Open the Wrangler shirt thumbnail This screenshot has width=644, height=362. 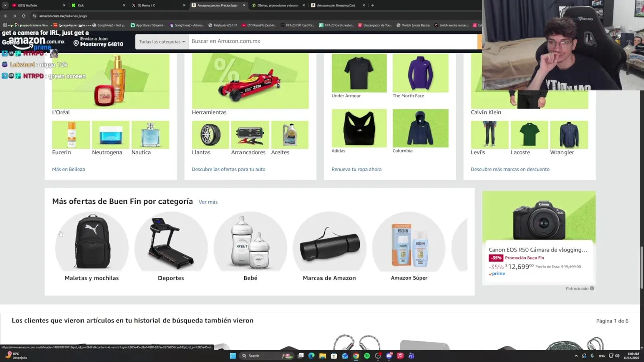pyautogui.click(x=569, y=135)
